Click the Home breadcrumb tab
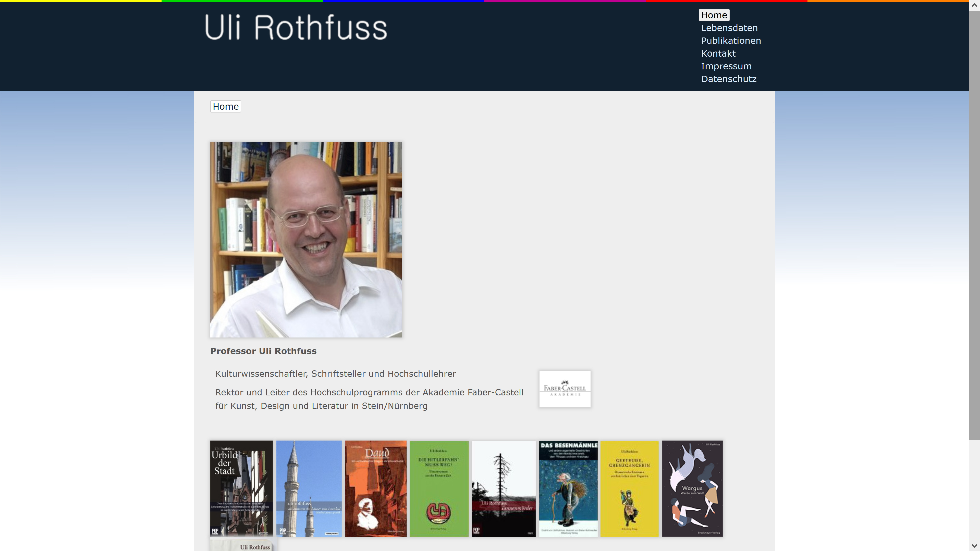The image size is (980, 551). [x=226, y=106]
